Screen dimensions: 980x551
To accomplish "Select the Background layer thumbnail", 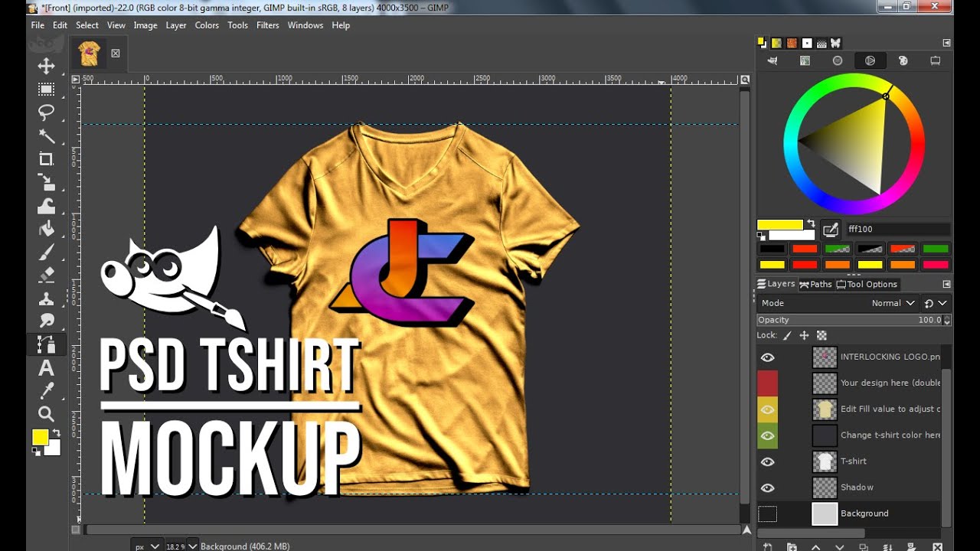I will click(x=825, y=514).
